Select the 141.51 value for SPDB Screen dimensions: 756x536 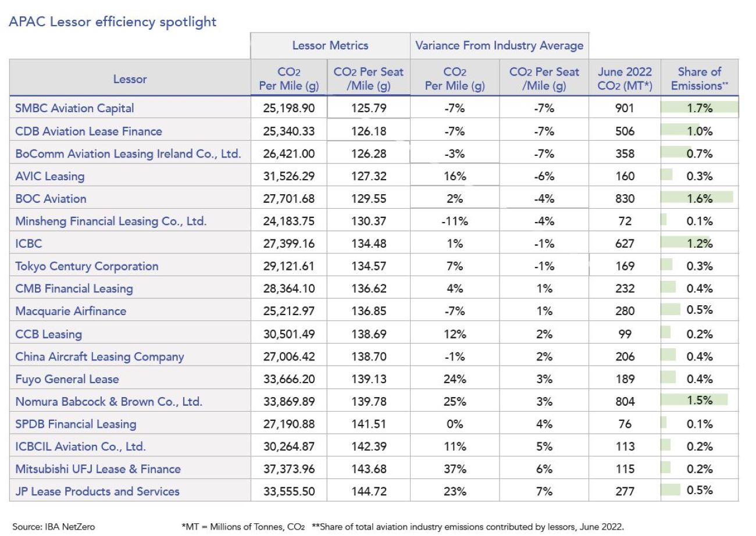click(369, 424)
